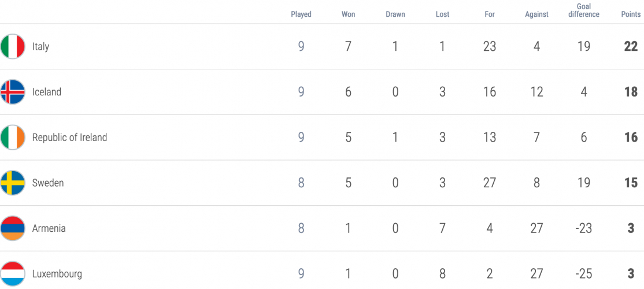644x289 pixels.
Task: Click the Lost column header
Action: tap(442, 14)
